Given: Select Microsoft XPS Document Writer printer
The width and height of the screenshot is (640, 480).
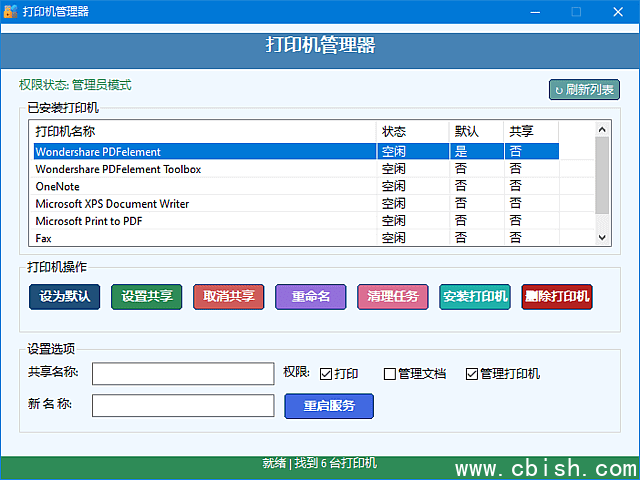Looking at the screenshot, I should pos(296,204).
